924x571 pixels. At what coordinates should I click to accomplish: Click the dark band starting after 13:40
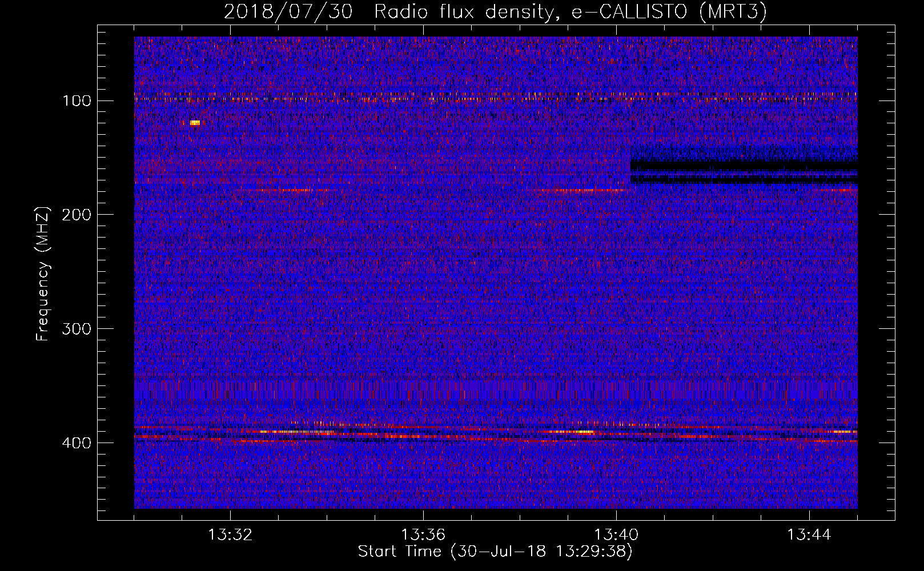click(x=744, y=171)
